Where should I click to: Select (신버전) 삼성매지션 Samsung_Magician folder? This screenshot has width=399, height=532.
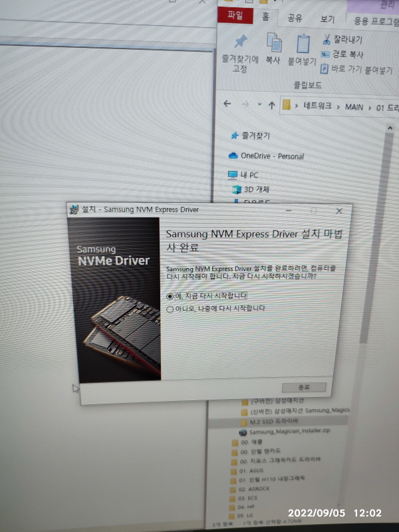coord(295,411)
